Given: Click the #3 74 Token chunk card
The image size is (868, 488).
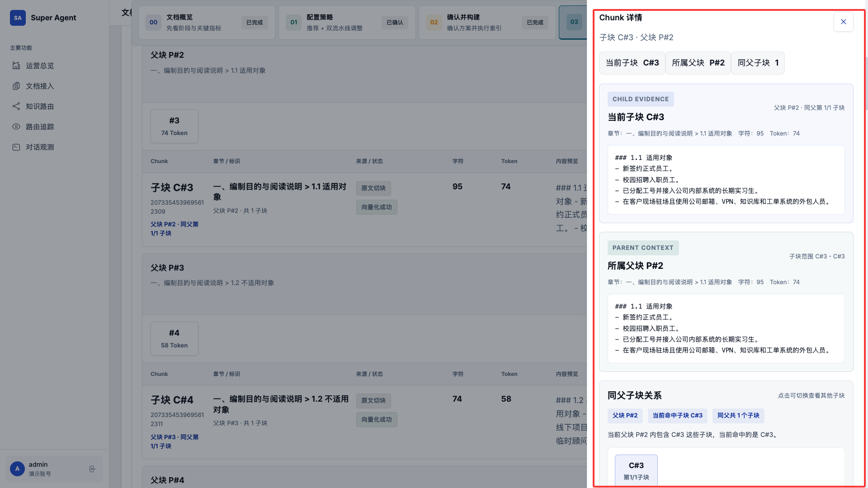Looking at the screenshot, I should click(174, 126).
